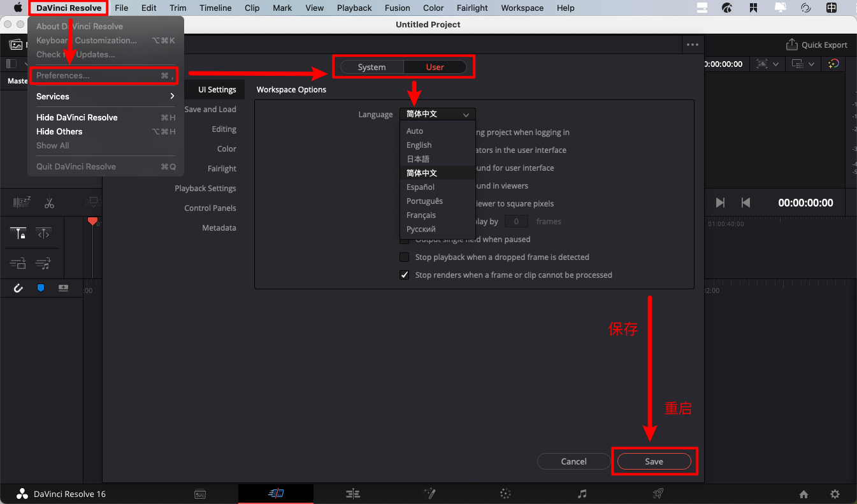
Task: Switch to the Cut page icon
Action: (x=276, y=494)
